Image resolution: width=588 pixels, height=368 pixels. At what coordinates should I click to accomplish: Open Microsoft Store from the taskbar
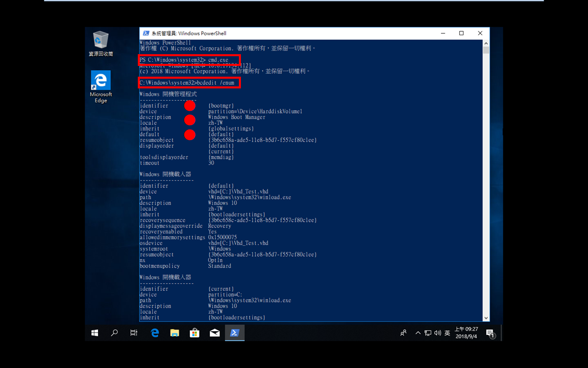point(194,333)
